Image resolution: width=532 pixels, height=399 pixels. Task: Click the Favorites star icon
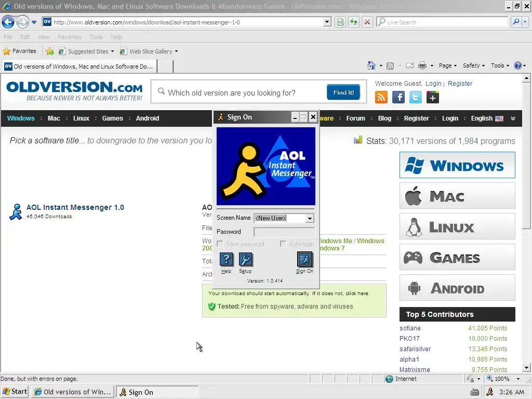6,51
